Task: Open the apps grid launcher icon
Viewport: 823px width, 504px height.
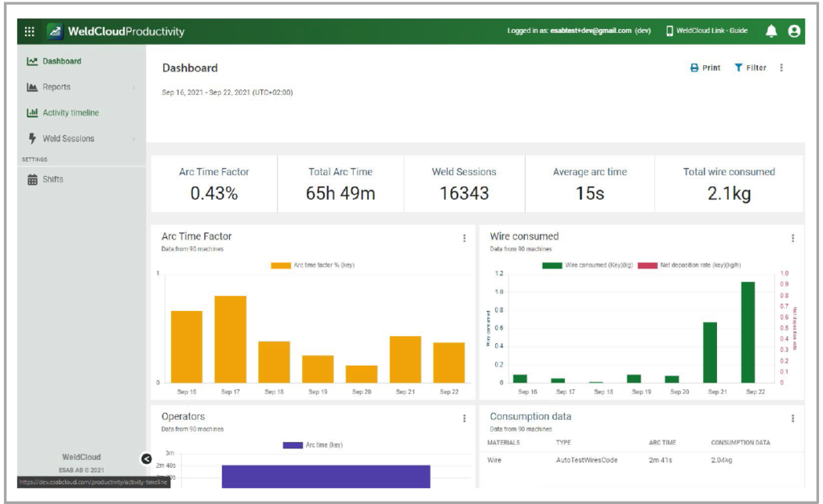Action: tap(30, 31)
